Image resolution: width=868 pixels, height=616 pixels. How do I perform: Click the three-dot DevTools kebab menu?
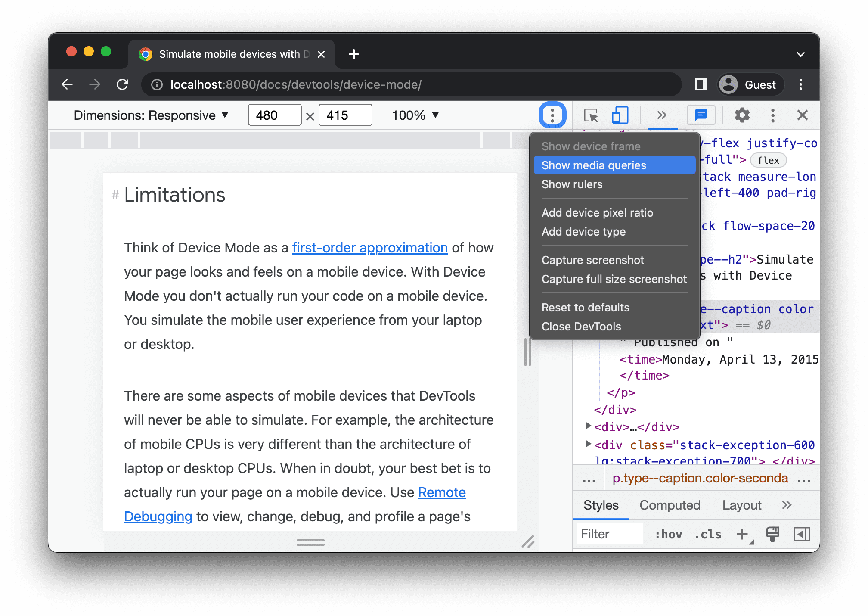773,115
